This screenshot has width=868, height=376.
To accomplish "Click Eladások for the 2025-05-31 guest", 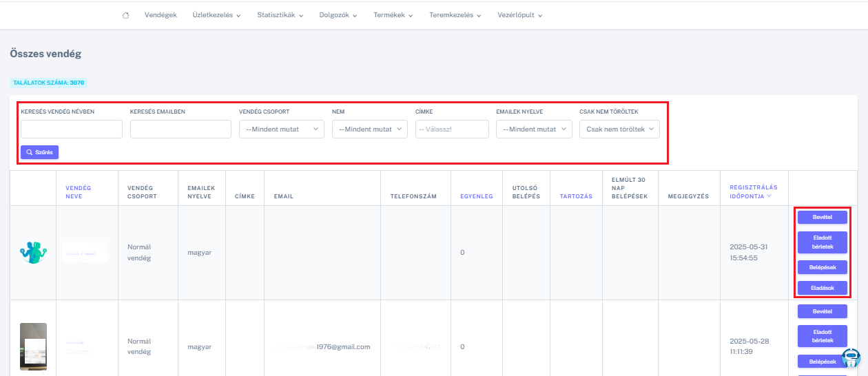I will (x=823, y=288).
